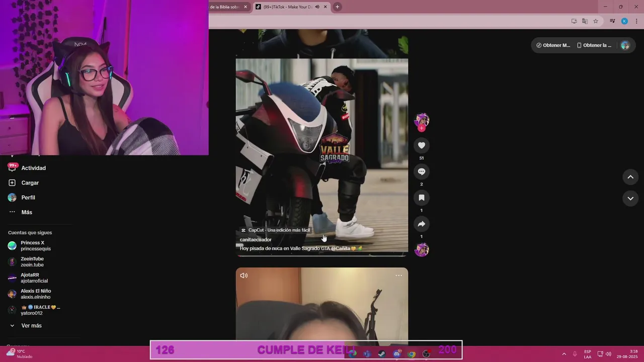The image size is (644, 362).
Task: Open Perfil in the sidebar
Action: click(x=28, y=198)
